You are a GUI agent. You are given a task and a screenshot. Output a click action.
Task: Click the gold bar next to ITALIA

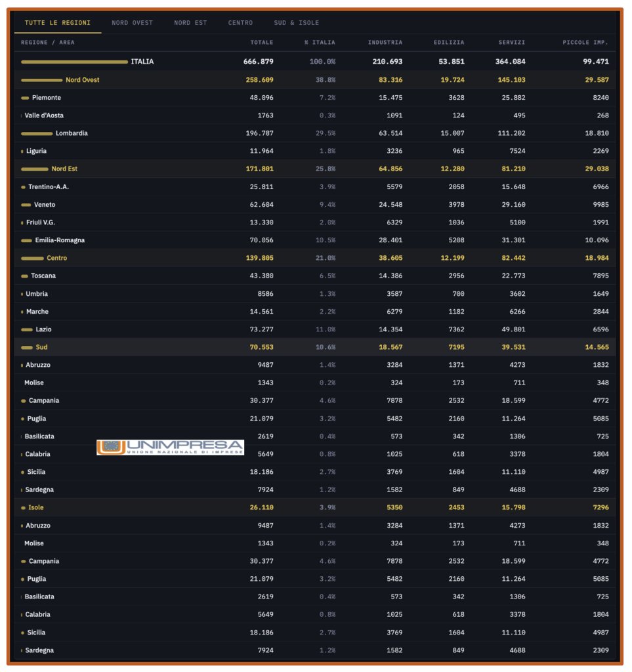[x=74, y=62]
